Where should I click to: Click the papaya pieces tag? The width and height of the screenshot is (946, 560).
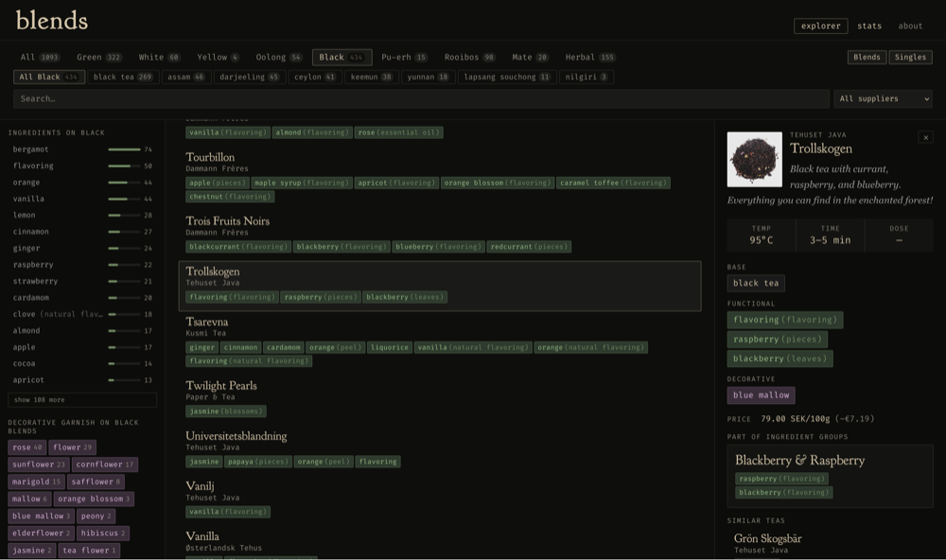(x=258, y=462)
